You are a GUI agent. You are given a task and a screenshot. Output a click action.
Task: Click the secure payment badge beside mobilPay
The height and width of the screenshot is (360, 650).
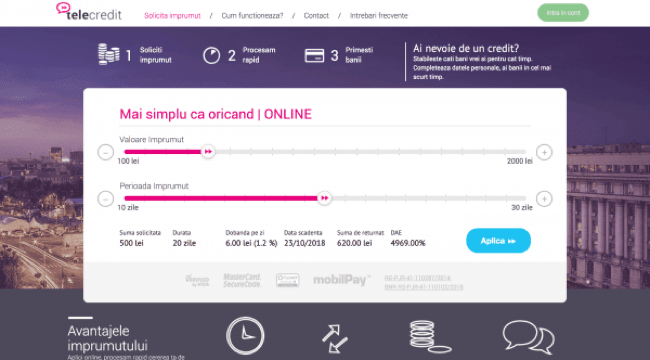pos(288,280)
